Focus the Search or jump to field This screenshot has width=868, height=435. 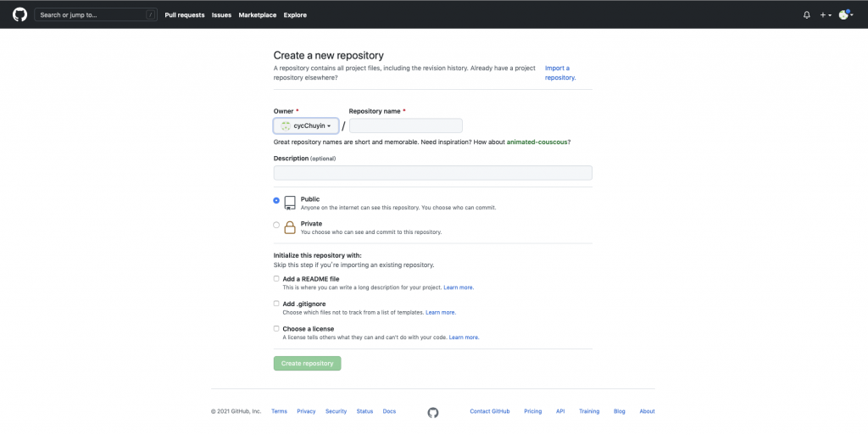(x=96, y=15)
